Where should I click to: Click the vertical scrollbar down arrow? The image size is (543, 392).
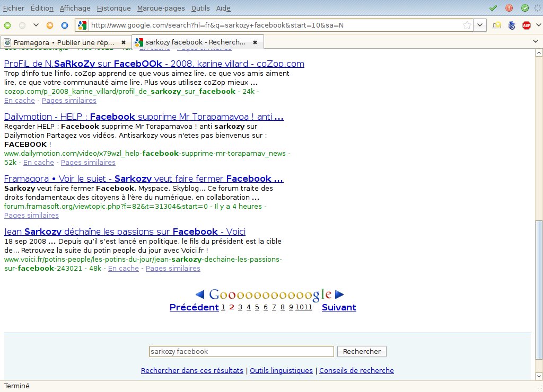539,376
